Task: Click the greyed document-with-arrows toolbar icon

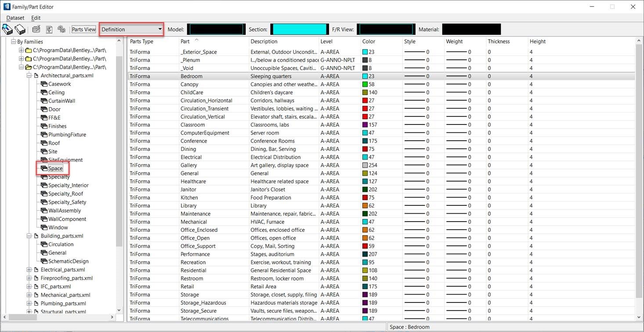Action: tap(49, 29)
